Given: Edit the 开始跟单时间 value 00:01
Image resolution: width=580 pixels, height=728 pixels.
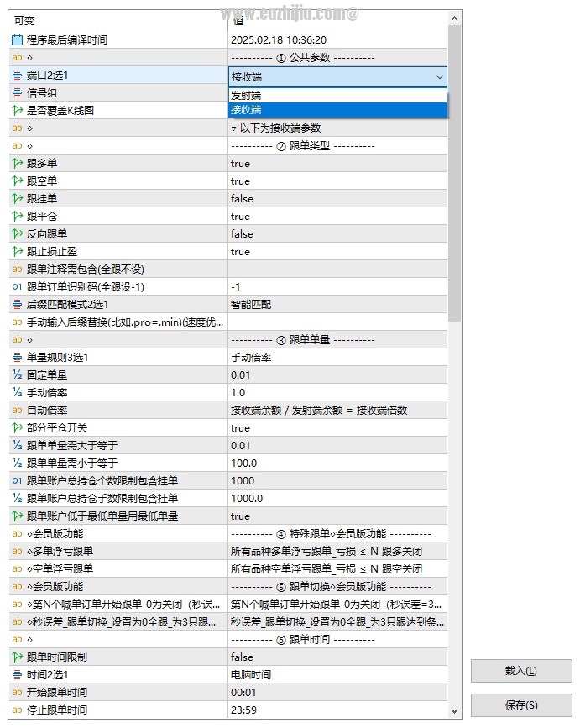Looking at the screenshot, I should coord(337,692).
